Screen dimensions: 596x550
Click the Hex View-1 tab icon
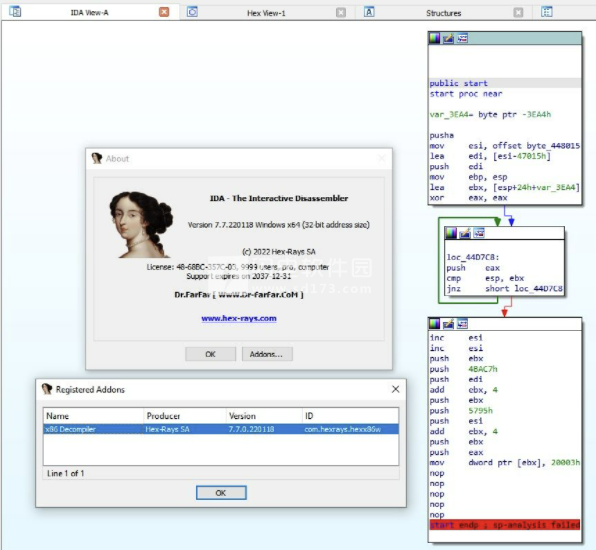pos(192,12)
